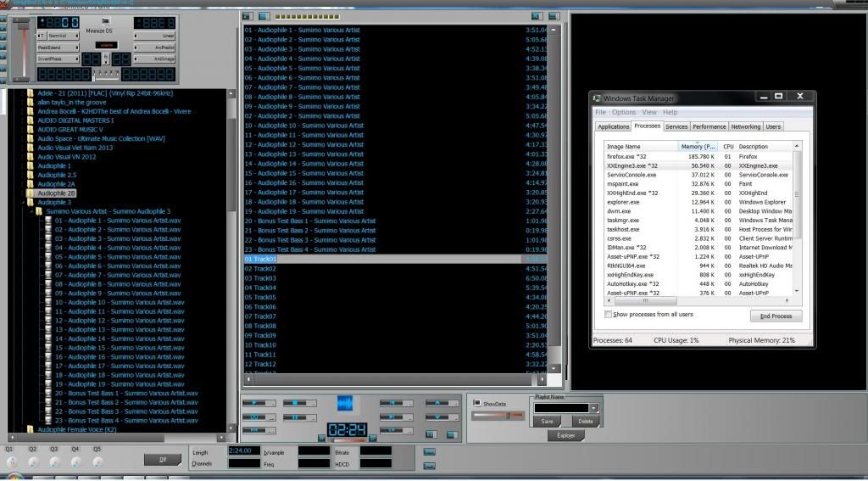Click the CPU column header in Task Manager
Viewport: 868px width, 481px height.
click(x=728, y=146)
